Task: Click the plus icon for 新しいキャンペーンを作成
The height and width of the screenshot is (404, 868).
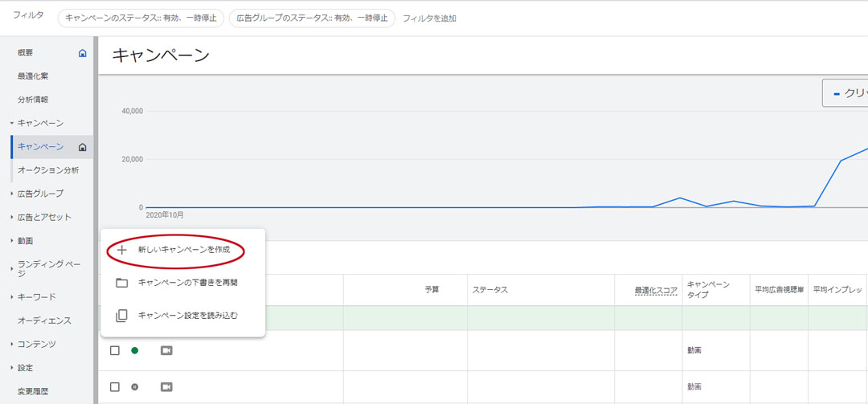Action: pos(122,250)
